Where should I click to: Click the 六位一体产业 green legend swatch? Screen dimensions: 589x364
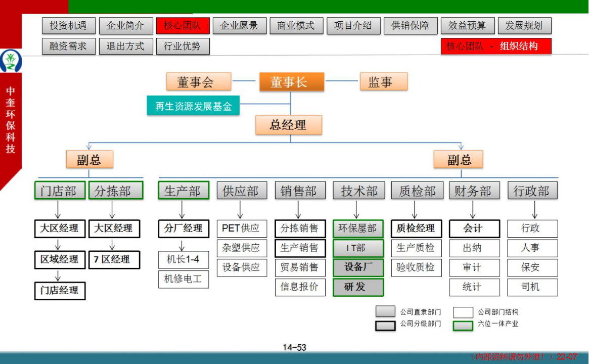pyautogui.click(x=463, y=325)
